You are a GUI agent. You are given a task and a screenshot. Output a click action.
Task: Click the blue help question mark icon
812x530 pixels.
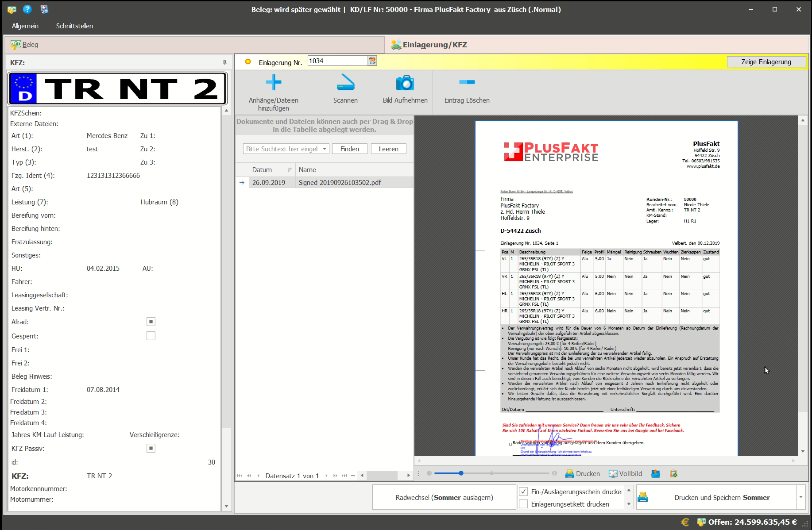(x=27, y=9)
